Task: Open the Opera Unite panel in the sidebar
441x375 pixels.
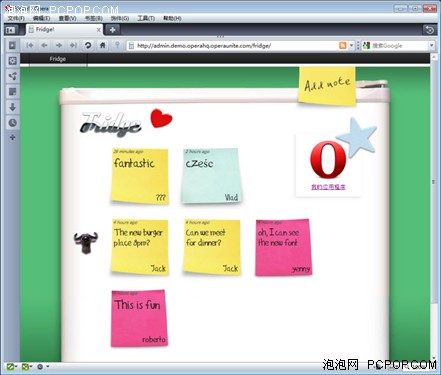Action: [x=13, y=76]
